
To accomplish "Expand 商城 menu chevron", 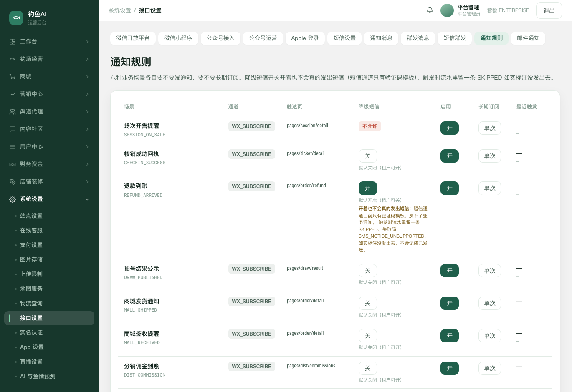I will [x=87, y=77].
